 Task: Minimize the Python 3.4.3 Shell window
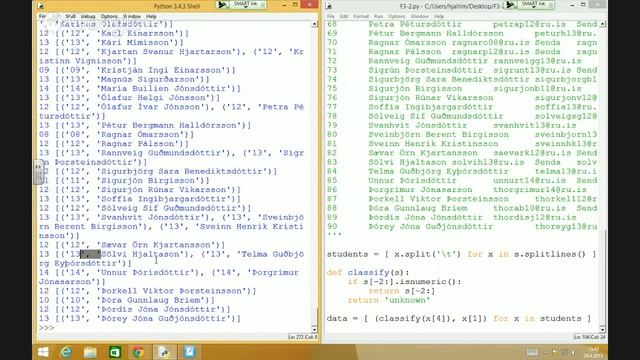pos(284,5)
